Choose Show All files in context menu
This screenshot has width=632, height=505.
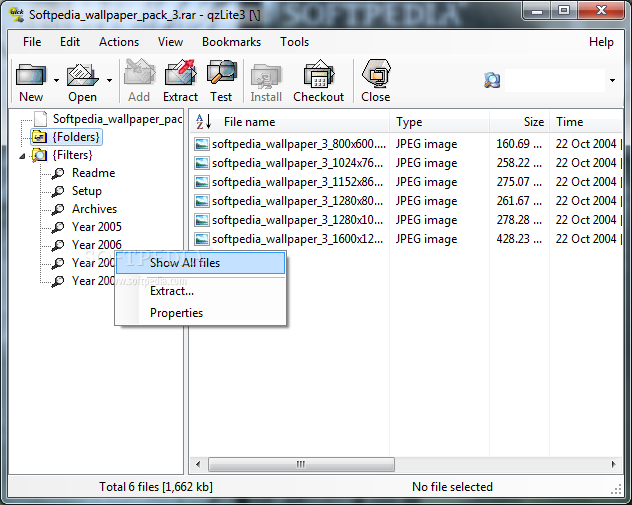point(200,263)
